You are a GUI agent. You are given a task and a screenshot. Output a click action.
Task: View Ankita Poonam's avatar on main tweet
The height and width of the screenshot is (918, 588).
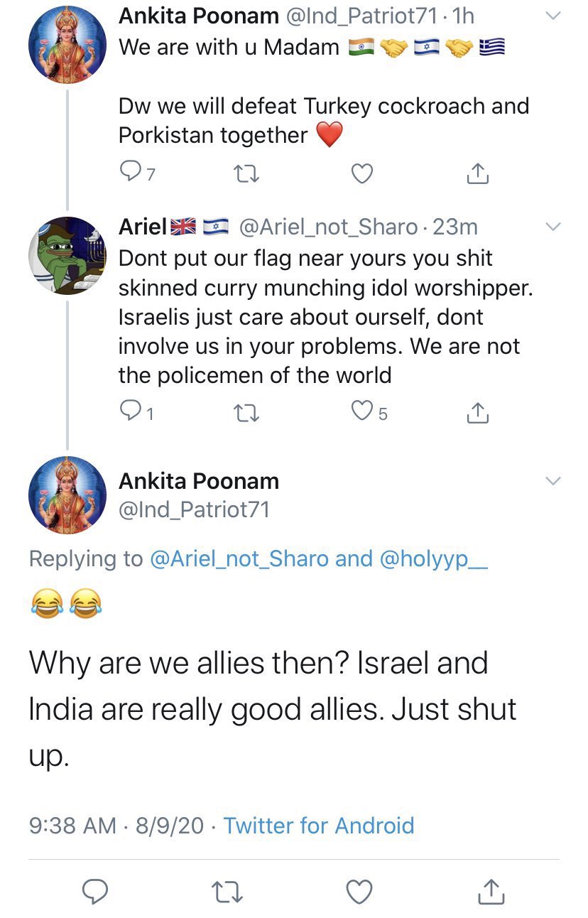tap(67, 495)
